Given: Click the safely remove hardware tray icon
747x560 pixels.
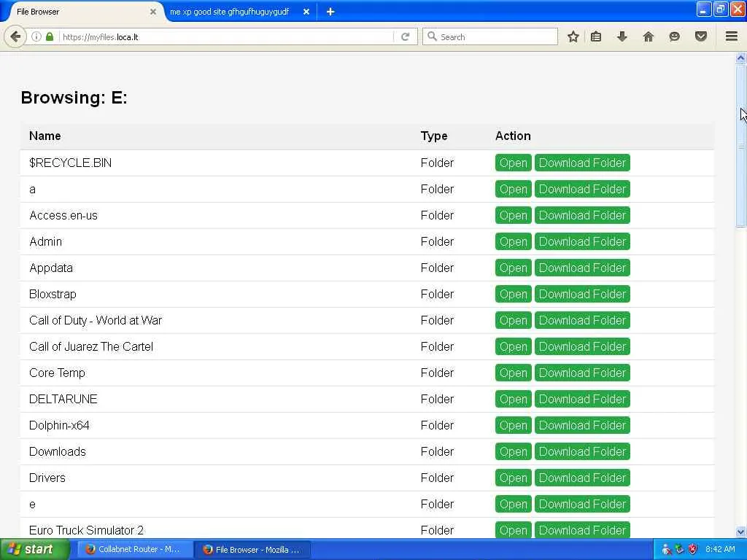Looking at the screenshot, I should (680, 549).
